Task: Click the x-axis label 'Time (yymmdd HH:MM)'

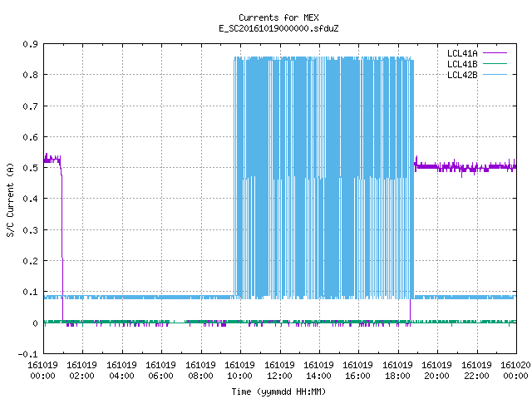Action: (x=278, y=392)
